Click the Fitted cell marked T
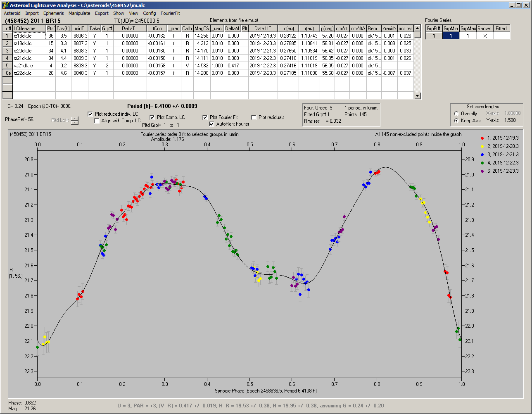 501,36
